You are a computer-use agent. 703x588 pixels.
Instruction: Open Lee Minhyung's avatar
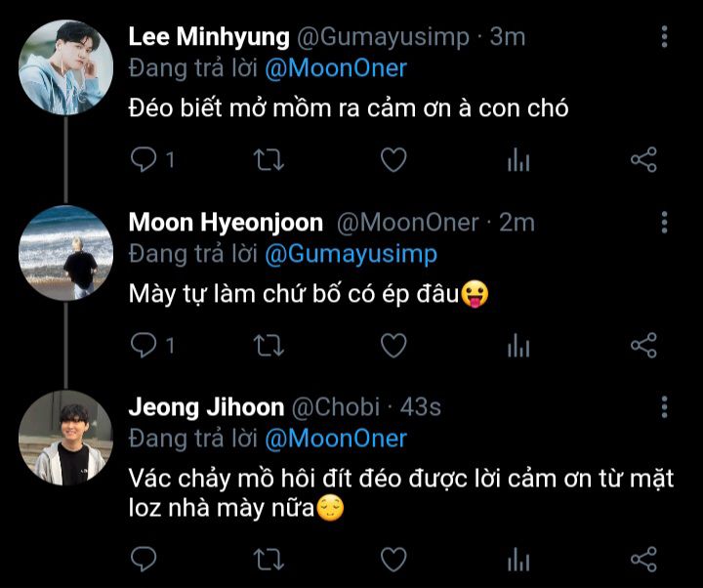[67, 67]
